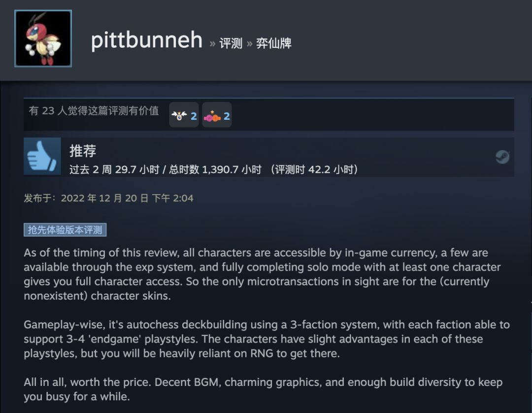Click the winged award badge icon
Viewport: 532px width, 413px height.
coord(179,116)
